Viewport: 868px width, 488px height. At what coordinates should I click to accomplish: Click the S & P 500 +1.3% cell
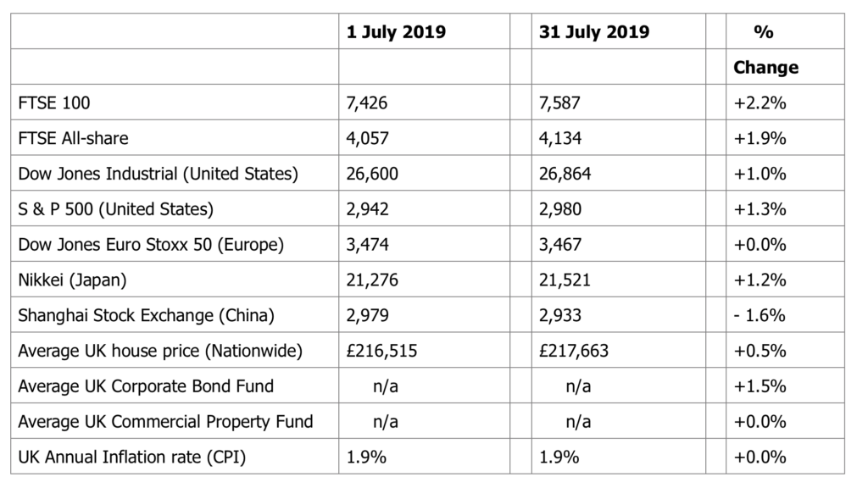759,209
